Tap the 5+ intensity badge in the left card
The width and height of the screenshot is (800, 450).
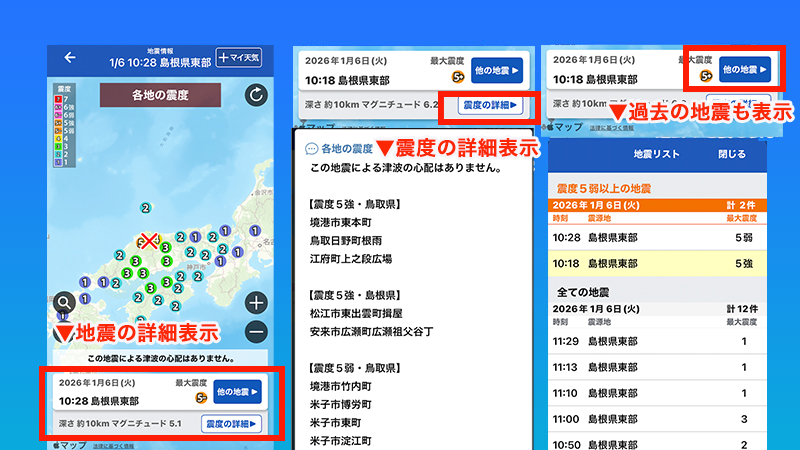[201, 398]
